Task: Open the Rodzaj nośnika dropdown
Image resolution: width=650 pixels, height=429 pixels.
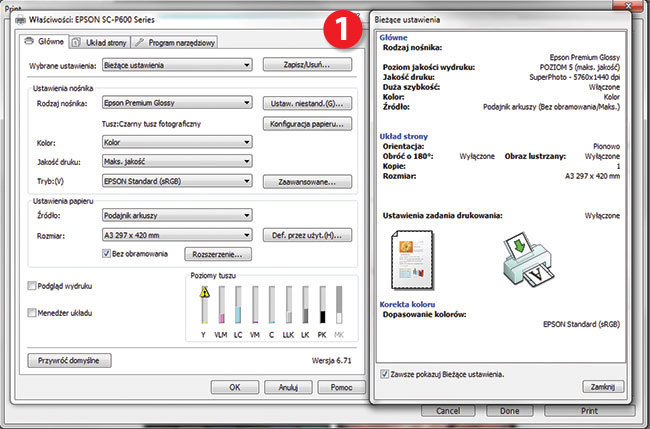Action: (x=175, y=103)
